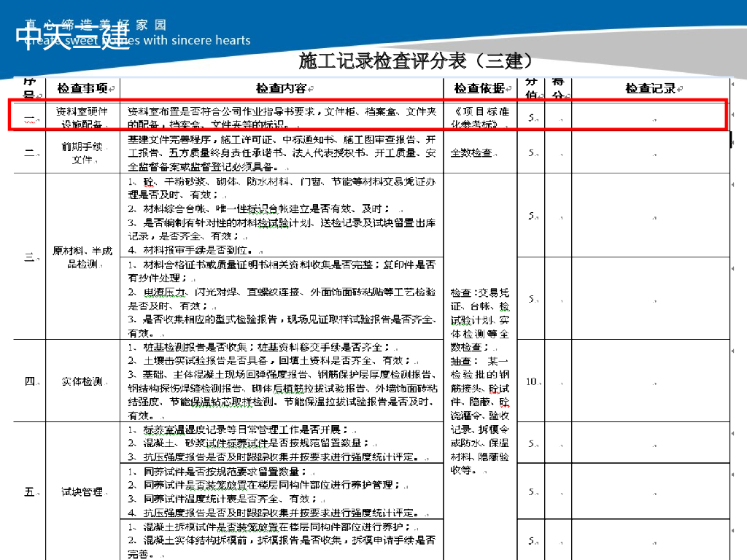This screenshot has height=560, width=747.
Task: Select the 检查内容 column header
Action: click(282, 88)
